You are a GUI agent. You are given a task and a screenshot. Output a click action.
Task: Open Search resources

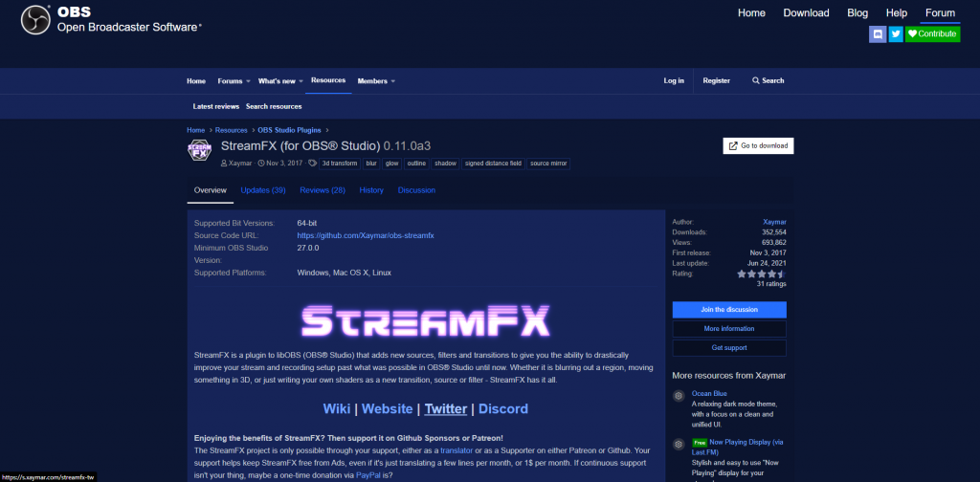[x=274, y=107]
